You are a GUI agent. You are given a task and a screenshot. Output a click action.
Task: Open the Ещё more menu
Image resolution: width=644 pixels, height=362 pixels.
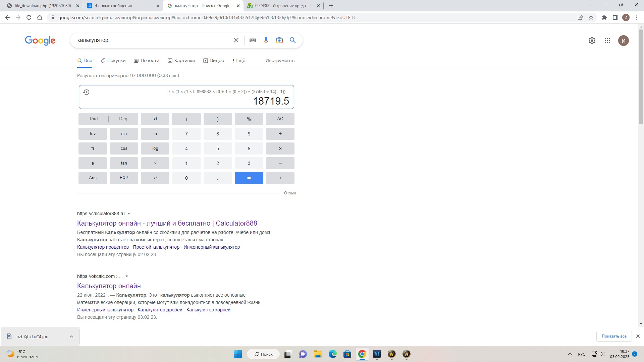[x=239, y=61]
